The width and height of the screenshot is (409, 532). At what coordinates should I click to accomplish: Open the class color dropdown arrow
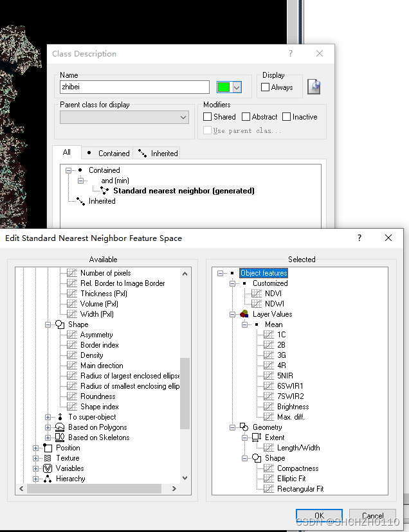click(237, 87)
